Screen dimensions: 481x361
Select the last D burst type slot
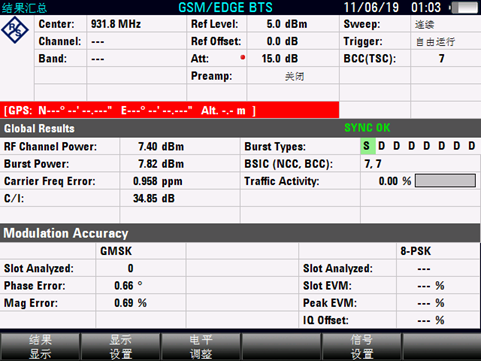coord(471,146)
